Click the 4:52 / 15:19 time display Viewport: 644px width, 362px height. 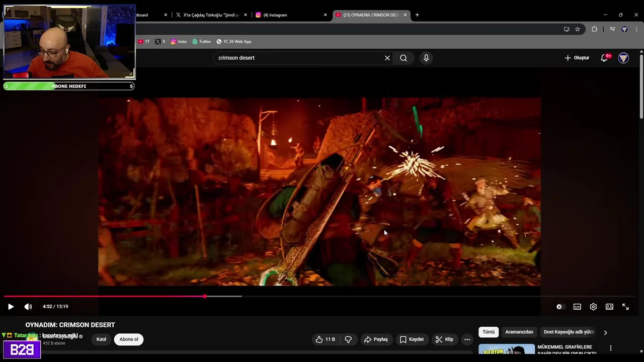tap(55, 307)
